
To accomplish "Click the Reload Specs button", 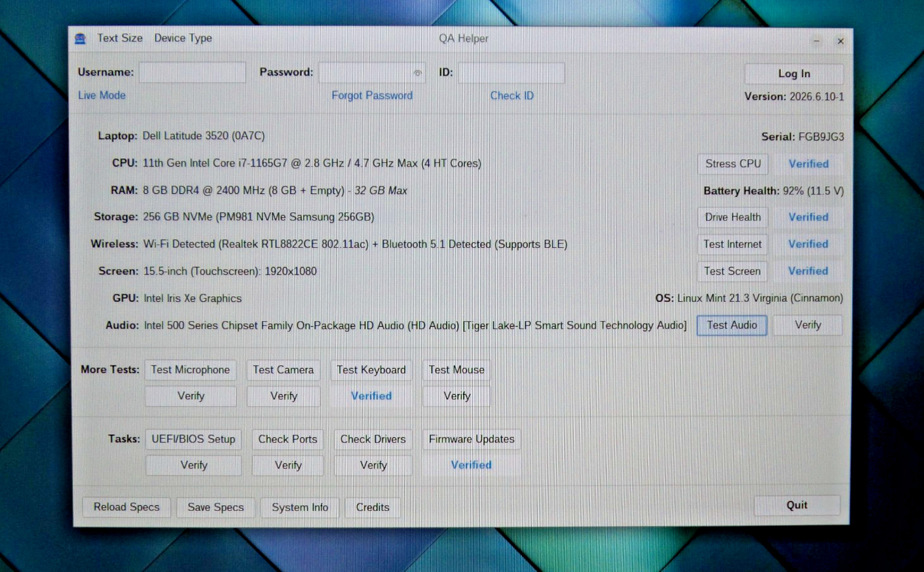I will click(x=126, y=507).
